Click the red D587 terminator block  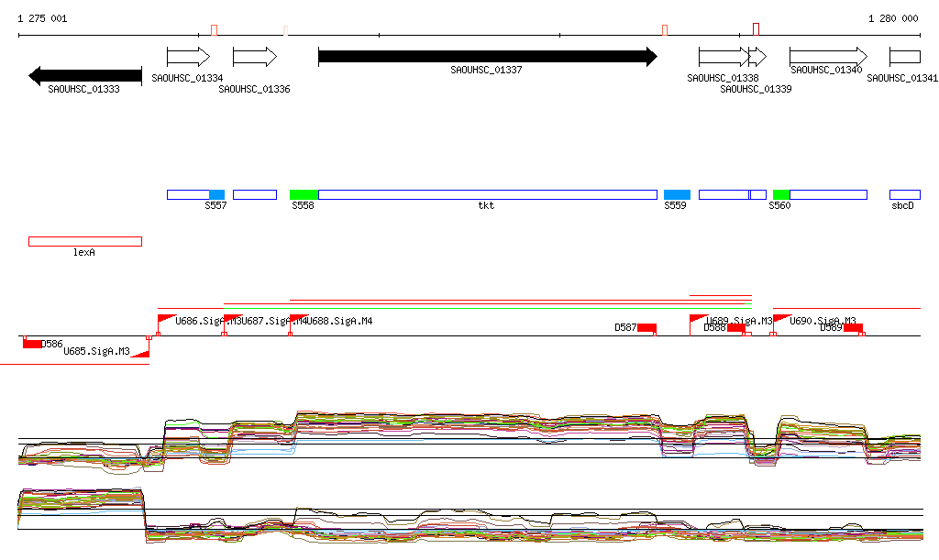pyautogui.click(x=646, y=328)
